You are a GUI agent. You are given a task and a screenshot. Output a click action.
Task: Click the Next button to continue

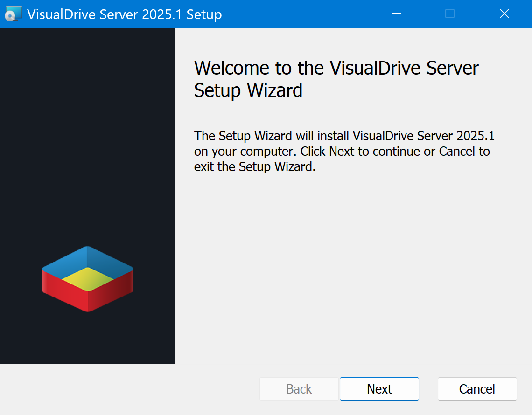pos(379,389)
